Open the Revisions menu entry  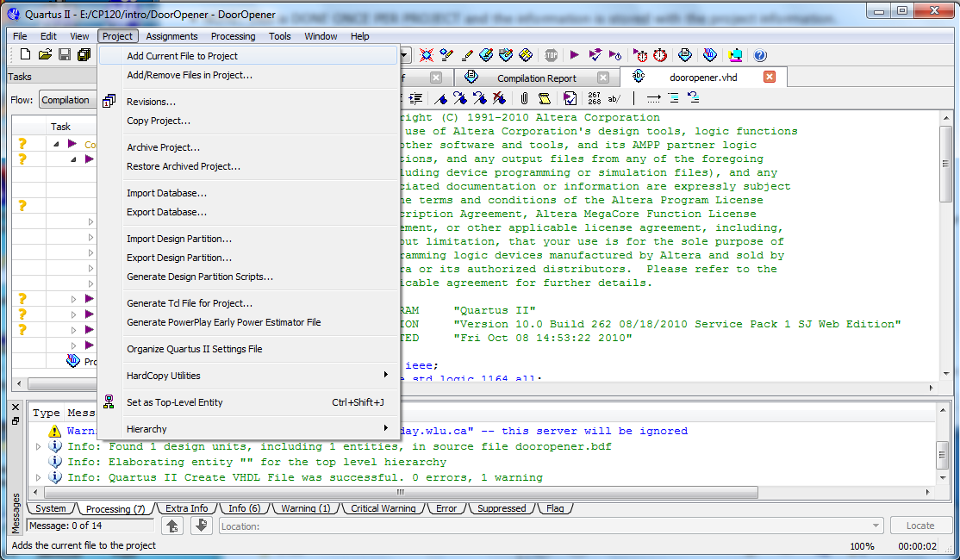click(x=151, y=102)
